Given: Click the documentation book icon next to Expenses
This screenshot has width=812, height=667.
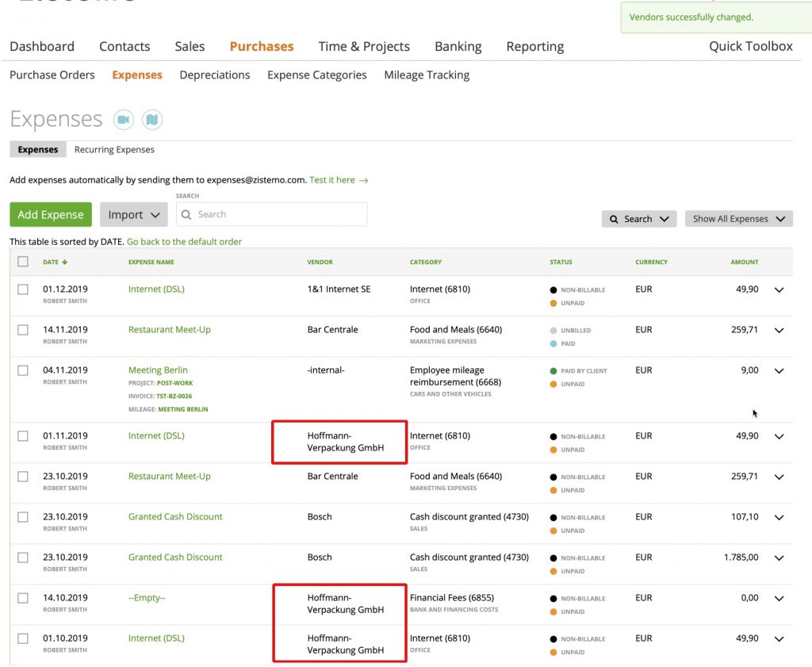Looking at the screenshot, I should [151, 119].
